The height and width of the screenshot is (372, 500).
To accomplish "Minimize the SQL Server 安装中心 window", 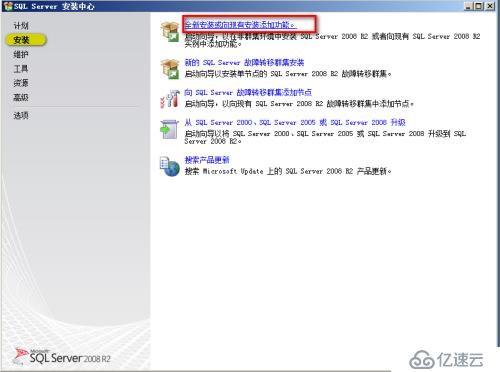I will (468, 6).
